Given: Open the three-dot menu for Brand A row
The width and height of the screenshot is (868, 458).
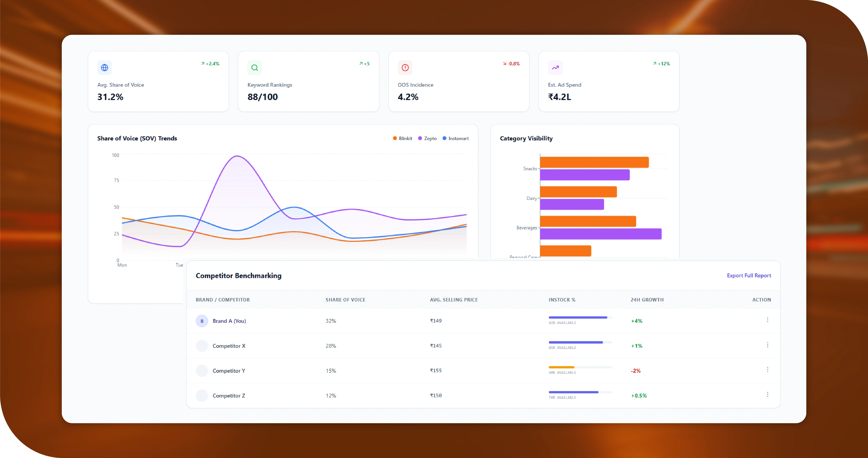Looking at the screenshot, I should (x=768, y=320).
